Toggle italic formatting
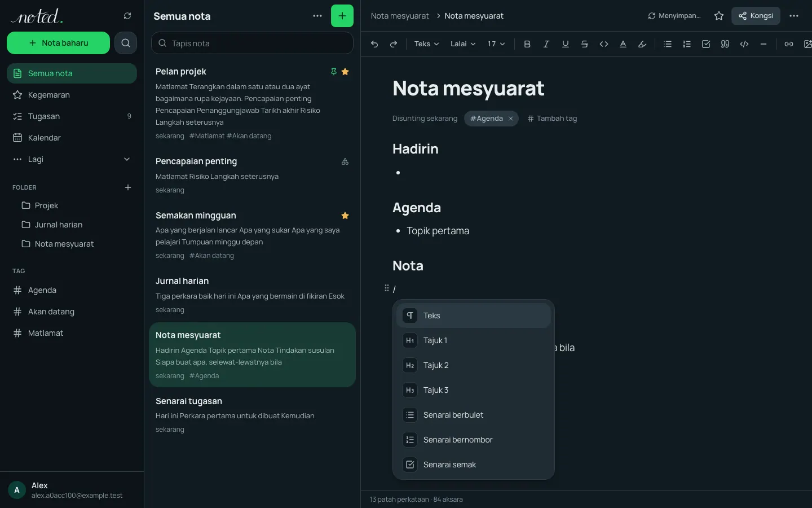This screenshot has height=508, width=812. pos(546,44)
